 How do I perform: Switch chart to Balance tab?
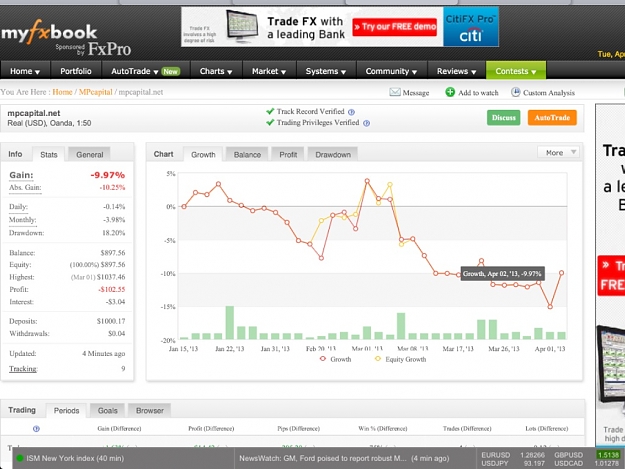[x=247, y=154]
